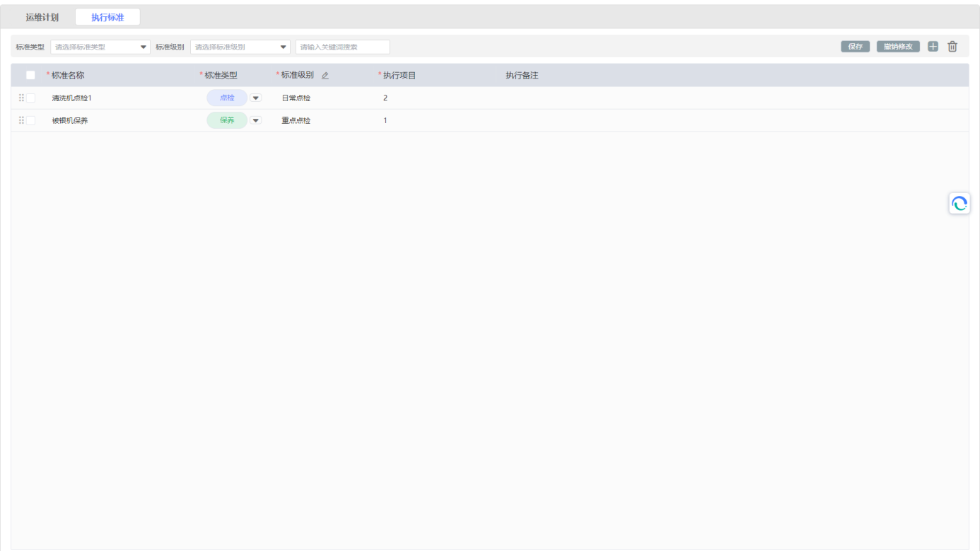Switch to the 运维计划 tab
The width and height of the screenshot is (980, 551).
(x=42, y=18)
